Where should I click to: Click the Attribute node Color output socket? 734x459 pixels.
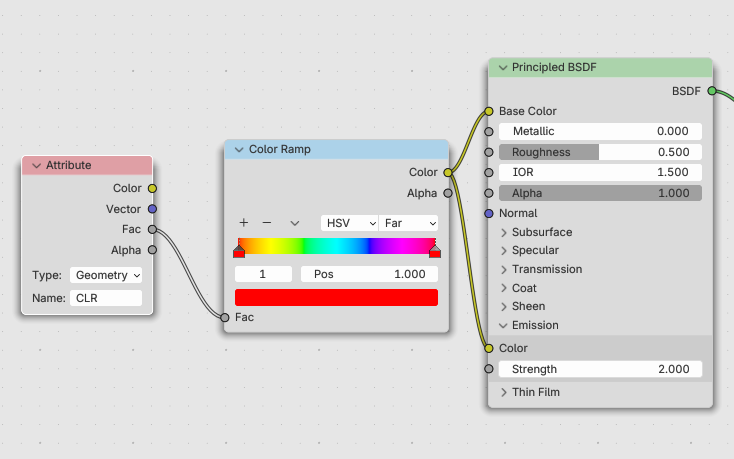[x=152, y=188]
